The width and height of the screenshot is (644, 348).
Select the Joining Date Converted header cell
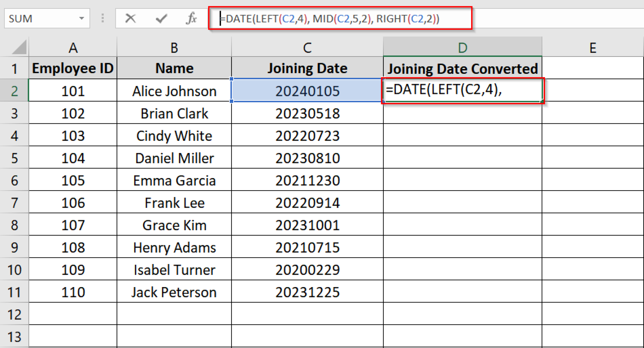click(462, 68)
